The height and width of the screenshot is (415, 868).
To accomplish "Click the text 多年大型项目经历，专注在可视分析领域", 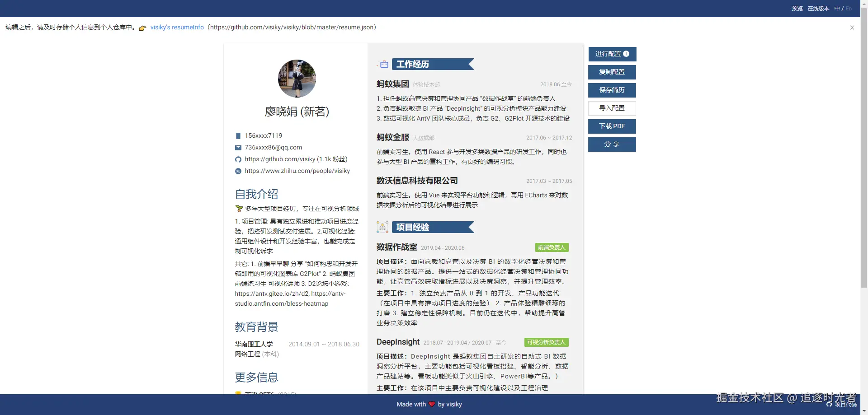I will point(302,209).
